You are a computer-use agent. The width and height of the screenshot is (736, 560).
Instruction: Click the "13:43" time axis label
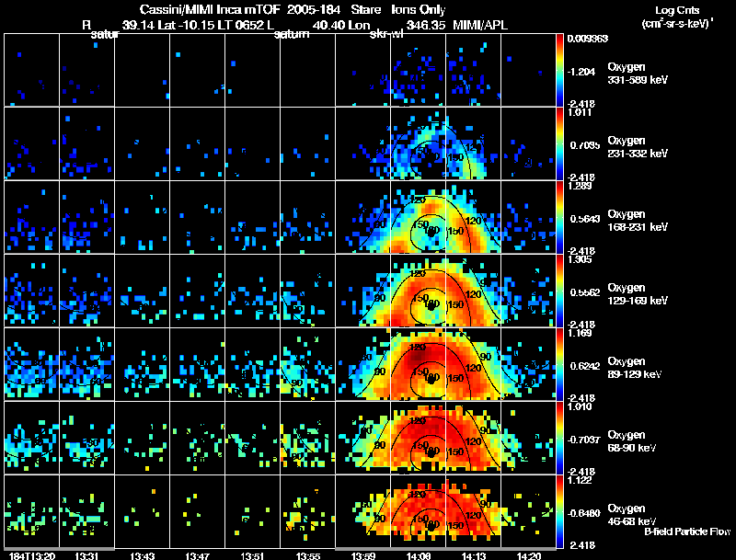click(143, 555)
